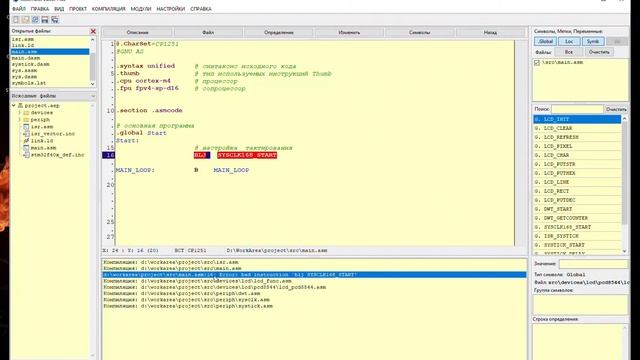Viewport: 640px width, 360px height.
Task: Open the МОДУЛИ menu
Action: click(x=141, y=9)
